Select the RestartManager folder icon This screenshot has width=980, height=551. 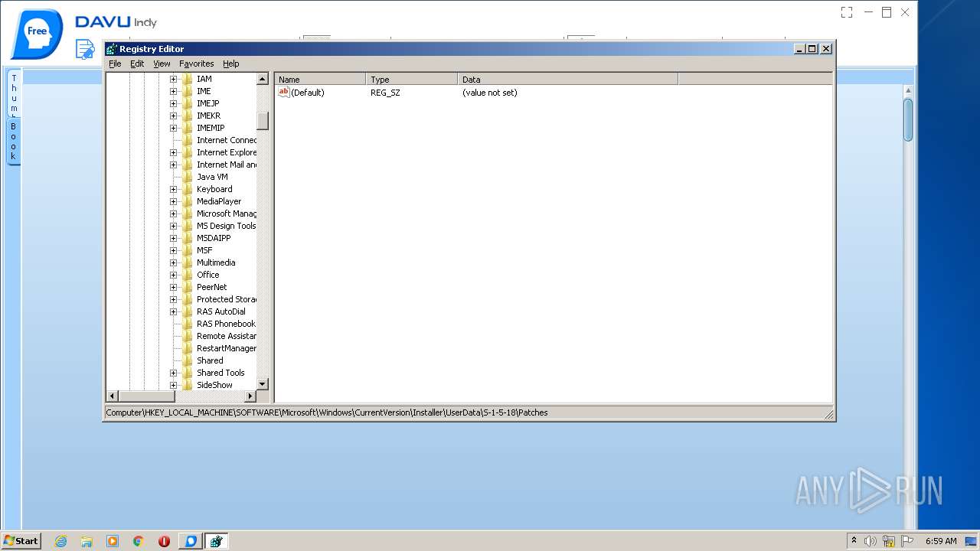[188, 348]
